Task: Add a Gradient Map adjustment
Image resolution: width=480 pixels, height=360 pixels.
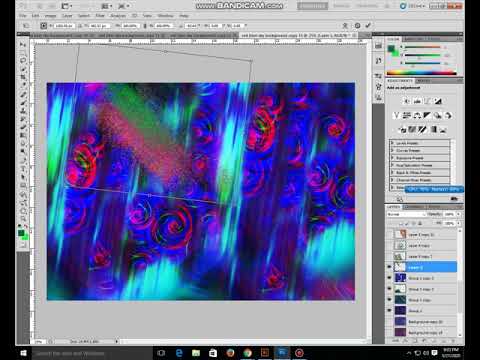Action: [x=433, y=129]
